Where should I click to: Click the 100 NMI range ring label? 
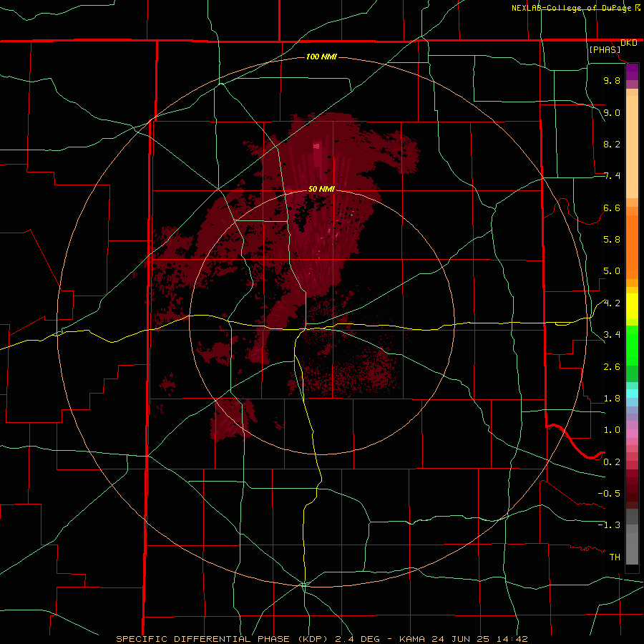click(321, 57)
